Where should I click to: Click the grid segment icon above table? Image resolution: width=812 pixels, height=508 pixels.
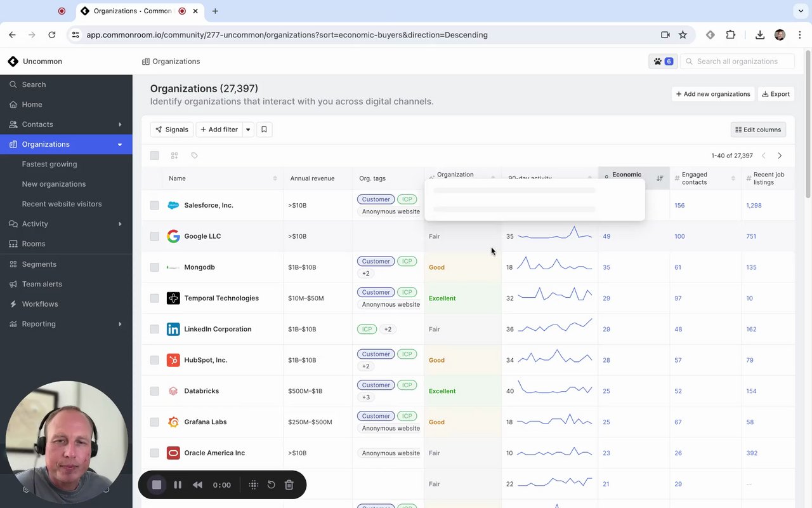pos(174,156)
